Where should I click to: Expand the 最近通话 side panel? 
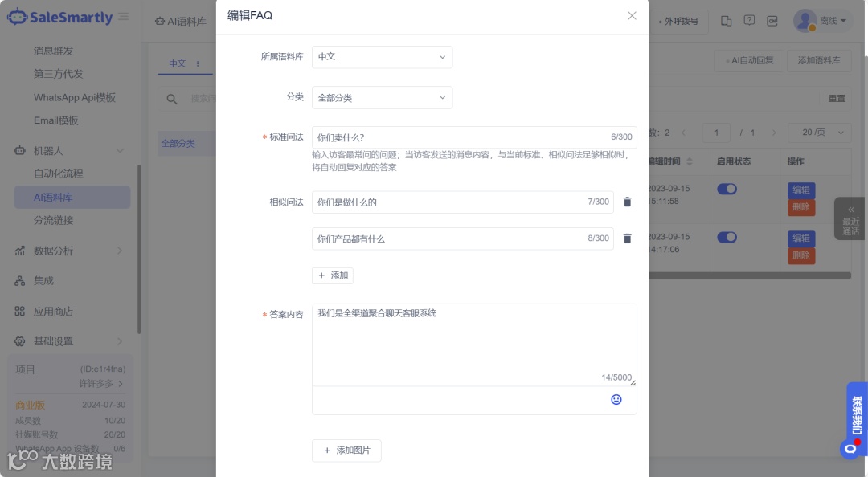click(x=850, y=218)
